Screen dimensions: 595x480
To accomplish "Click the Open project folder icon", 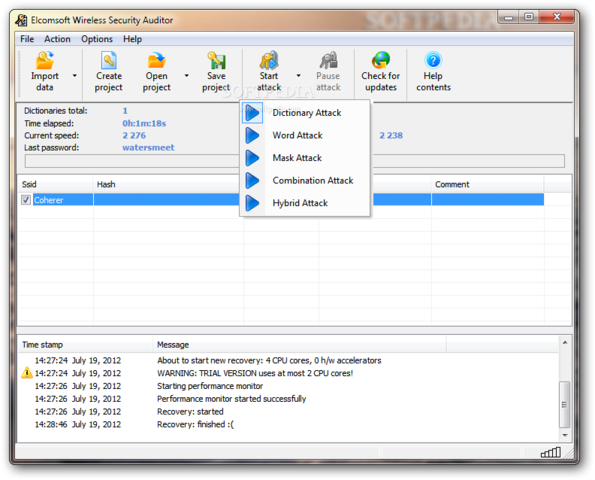I will tap(157, 60).
